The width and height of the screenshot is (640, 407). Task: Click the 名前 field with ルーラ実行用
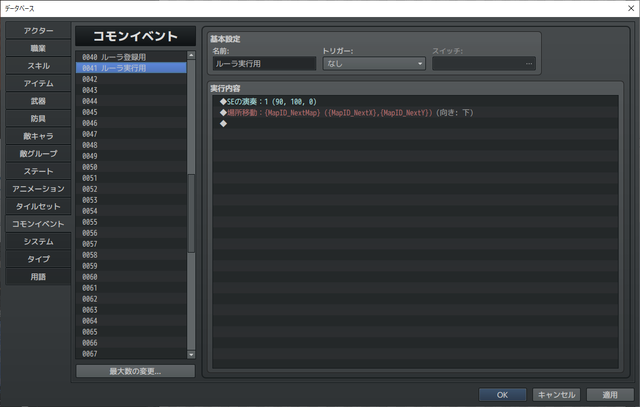tap(264, 64)
